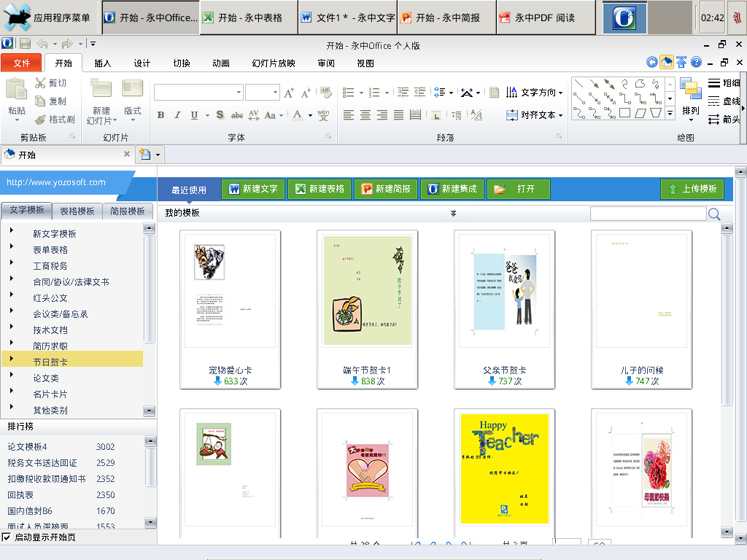Select the straight line shape

point(578,84)
